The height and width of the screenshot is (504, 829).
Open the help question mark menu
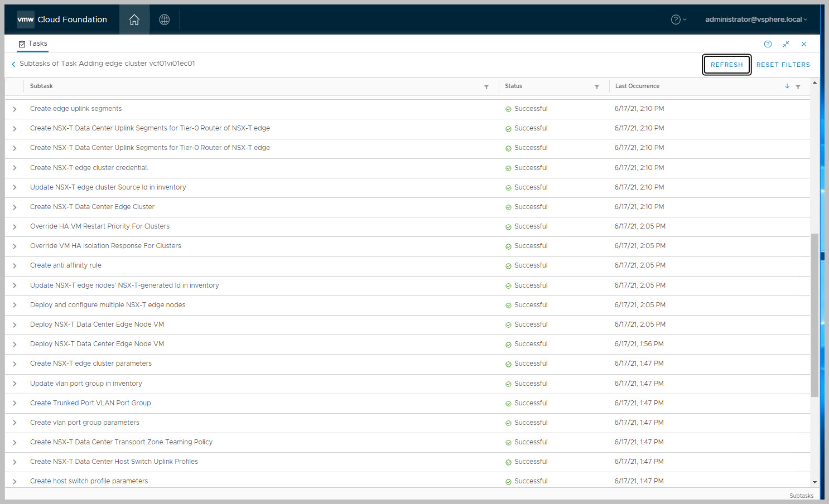click(x=678, y=20)
